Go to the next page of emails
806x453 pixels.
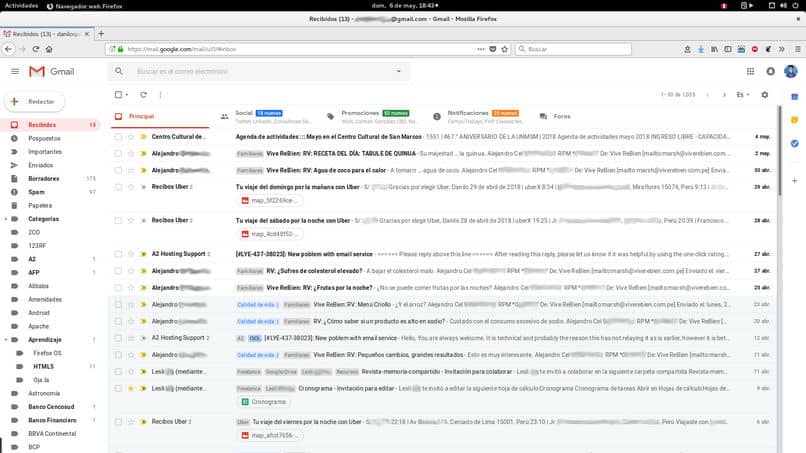tap(724, 95)
